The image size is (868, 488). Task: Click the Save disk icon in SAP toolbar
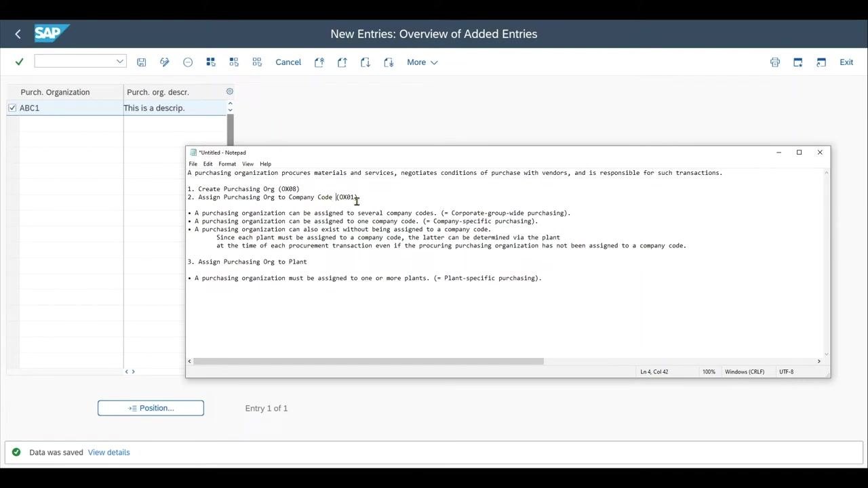tap(141, 62)
